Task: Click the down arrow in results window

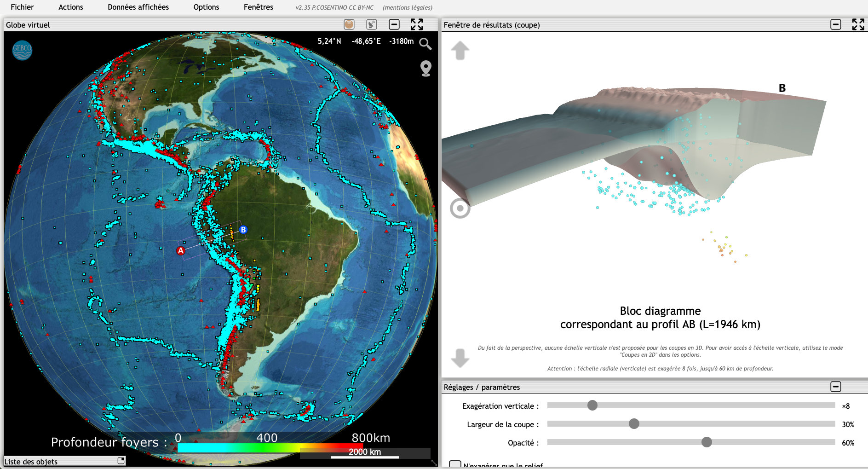Action: (x=460, y=358)
